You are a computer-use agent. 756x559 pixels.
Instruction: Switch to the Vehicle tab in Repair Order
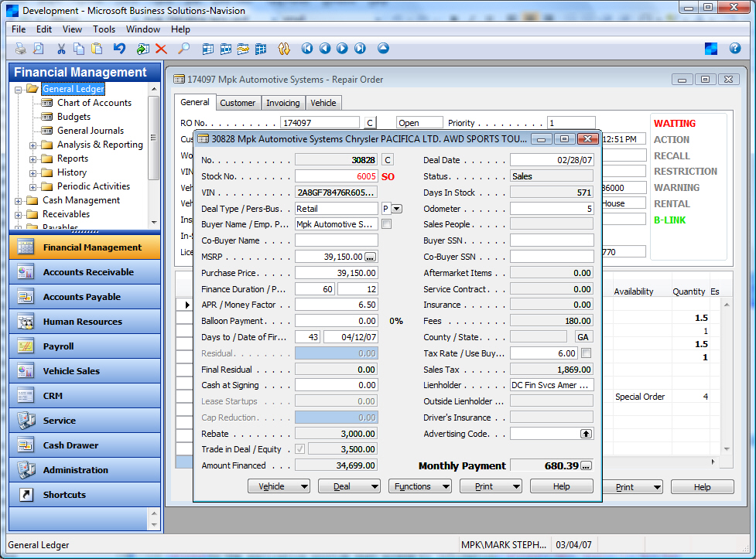pyautogui.click(x=323, y=103)
